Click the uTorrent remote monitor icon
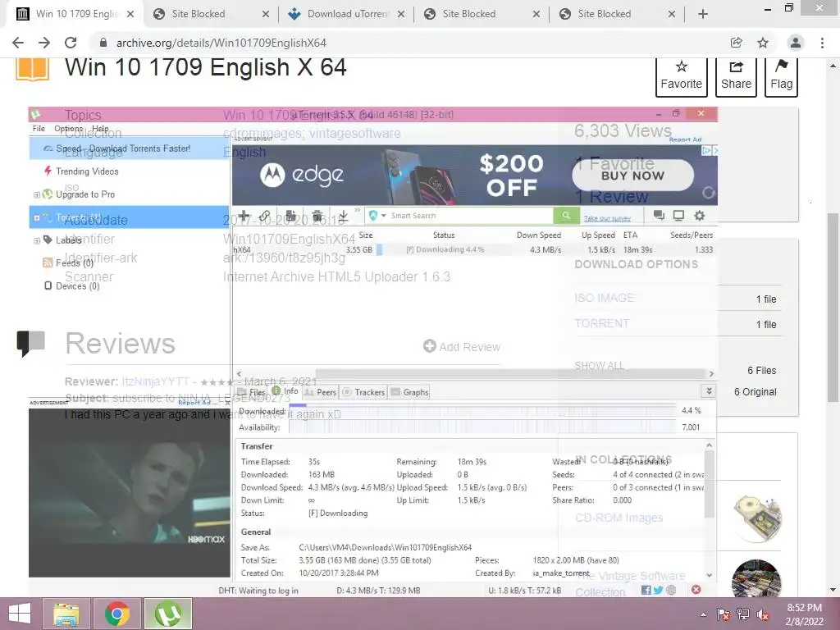 point(678,216)
